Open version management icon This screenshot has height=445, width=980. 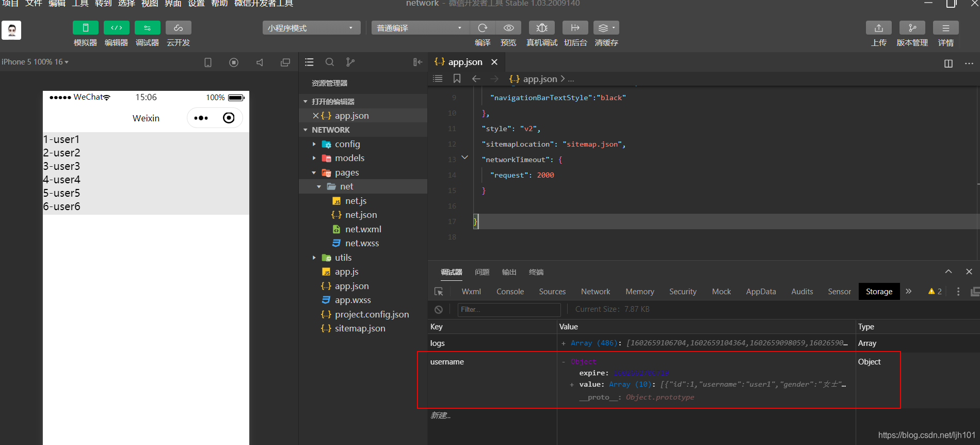click(912, 27)
